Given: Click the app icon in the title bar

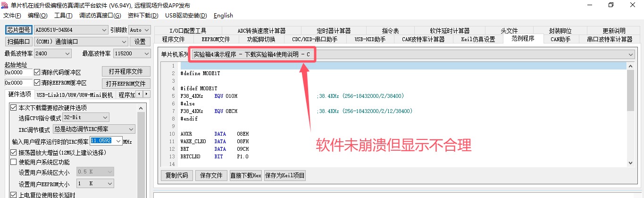Looking at the screenshot, I should (5, 5).
